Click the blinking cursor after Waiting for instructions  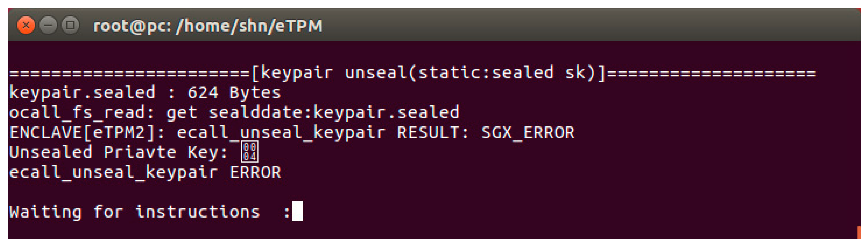click(x=297, y=211)
